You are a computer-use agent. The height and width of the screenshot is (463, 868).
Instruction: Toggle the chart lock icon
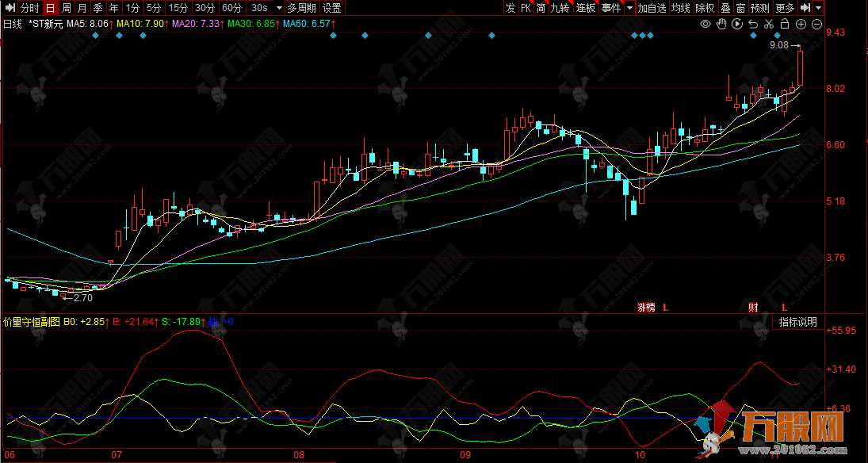[785, 25]
